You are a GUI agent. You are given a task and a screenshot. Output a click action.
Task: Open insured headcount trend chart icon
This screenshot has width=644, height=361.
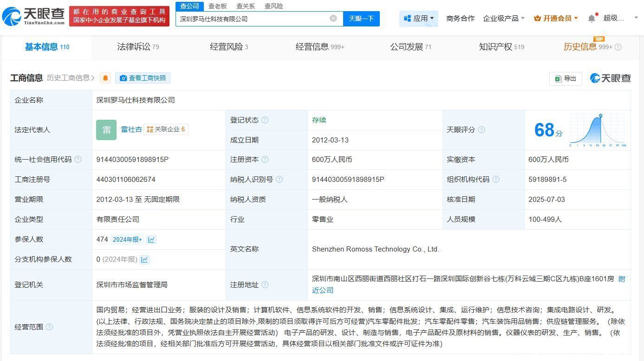[x=151, y=239]
